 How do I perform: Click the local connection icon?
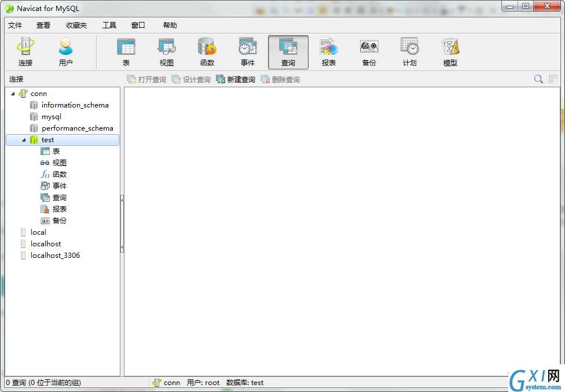click(23, 232)
